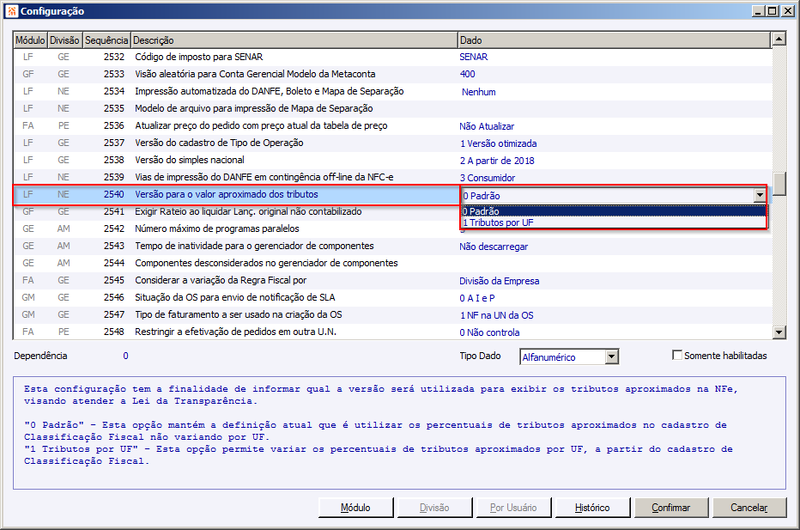Select row Tempo de inatividade para o gerenciador
Image resolution: width=800 pixels, height=530 pixels.
[x=392, y=246]
